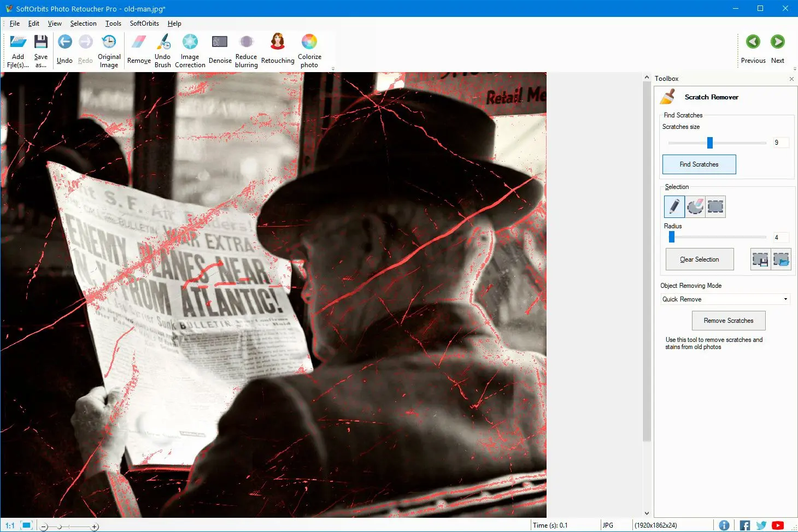
Task: Click the Scratches size slider handle
Action: click(x=710, y=143)
